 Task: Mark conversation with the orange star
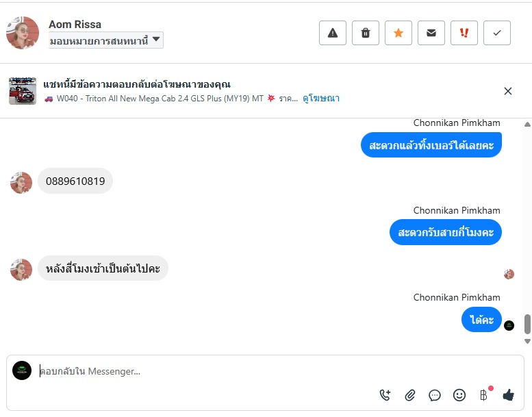[398, 33]
